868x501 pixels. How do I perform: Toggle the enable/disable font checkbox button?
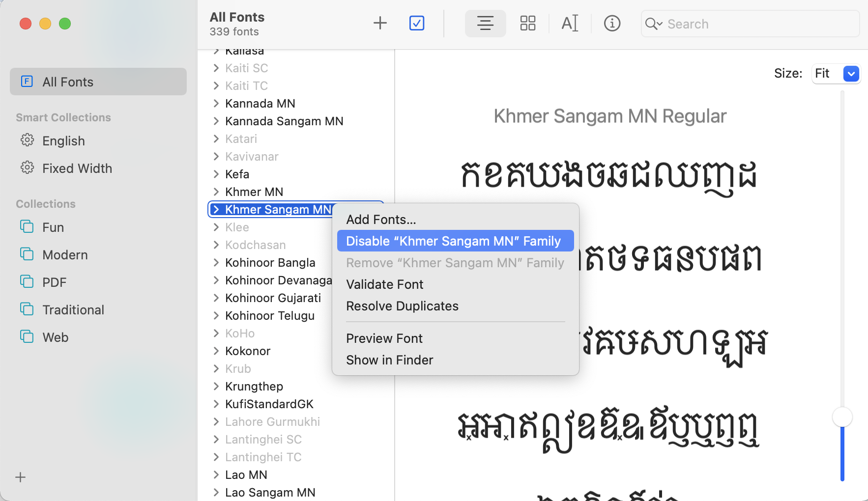coord(417,23)
